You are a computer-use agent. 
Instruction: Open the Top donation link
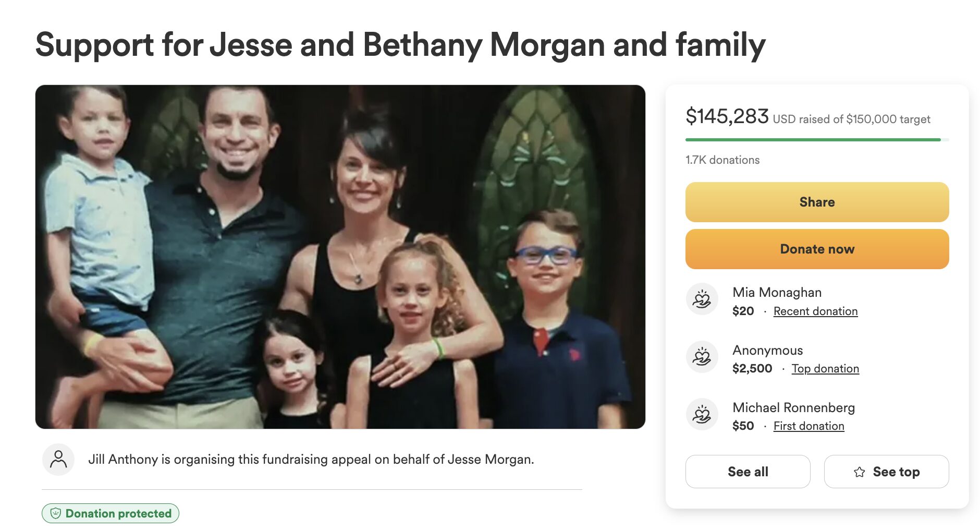825,369
